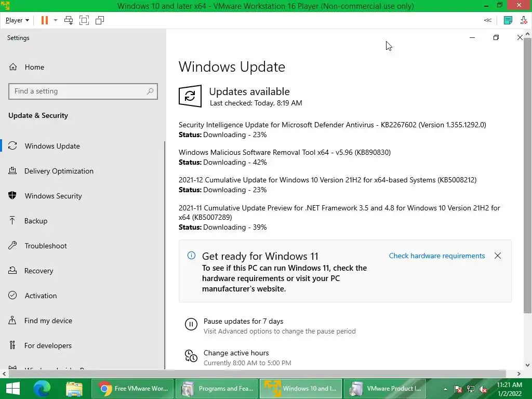This screenshot has height=399, width=532.
Task: Show hidden tray icons arrow
Action: click(x=445, y=389)
